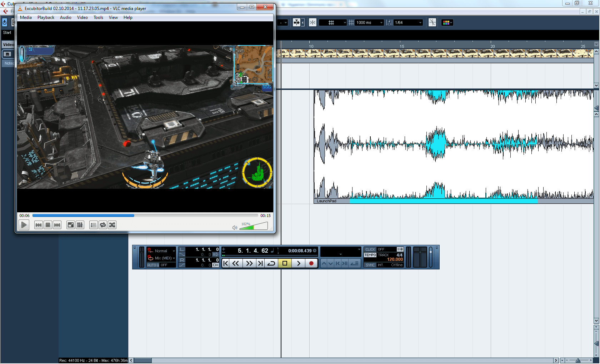Toggle VLC elapsed time 00:06 display
Image resolution: width=600 pixels, height=364 pixels.
pyautogui.click(x=24, y=216)
